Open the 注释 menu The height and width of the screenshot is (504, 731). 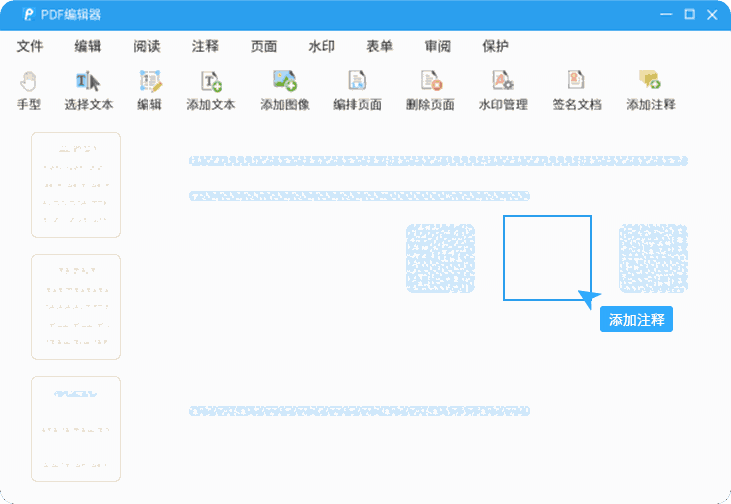click(x=205, y=46)
